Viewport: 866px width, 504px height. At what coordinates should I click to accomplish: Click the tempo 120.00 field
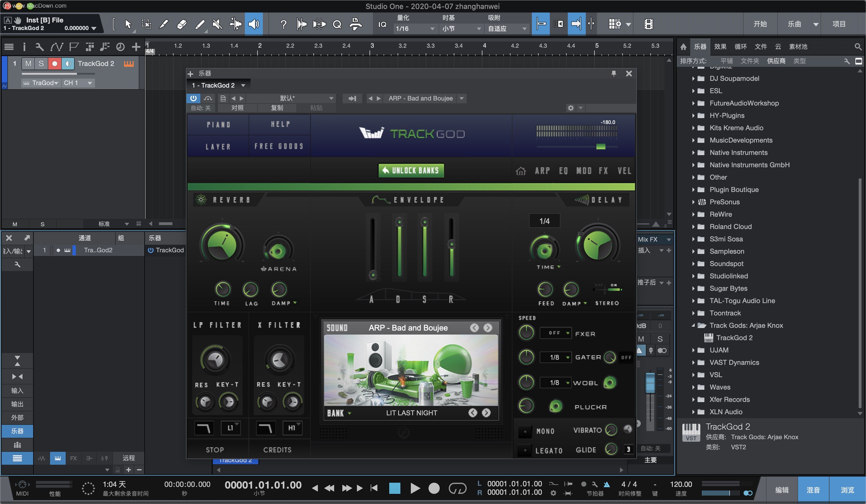click(x=681, y=484)
